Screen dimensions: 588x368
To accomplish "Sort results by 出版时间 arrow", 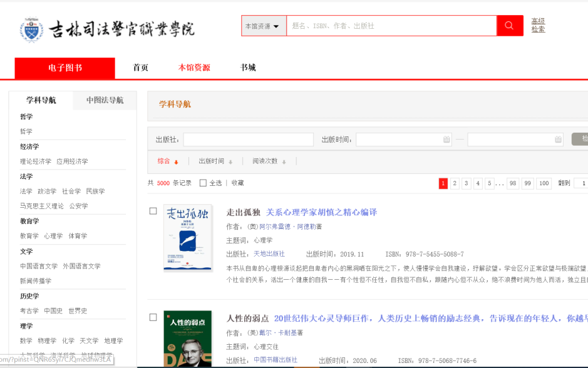I will pos(230,162).
